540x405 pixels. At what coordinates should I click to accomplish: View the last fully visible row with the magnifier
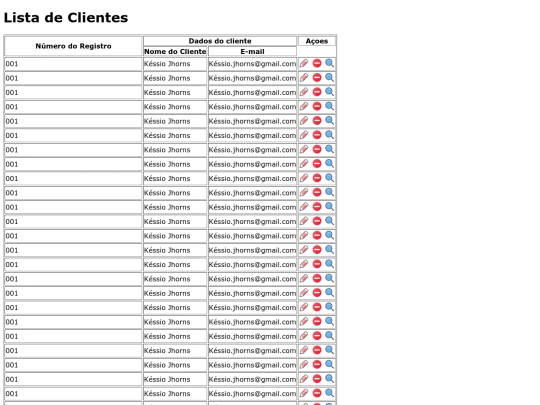(329, 393)
